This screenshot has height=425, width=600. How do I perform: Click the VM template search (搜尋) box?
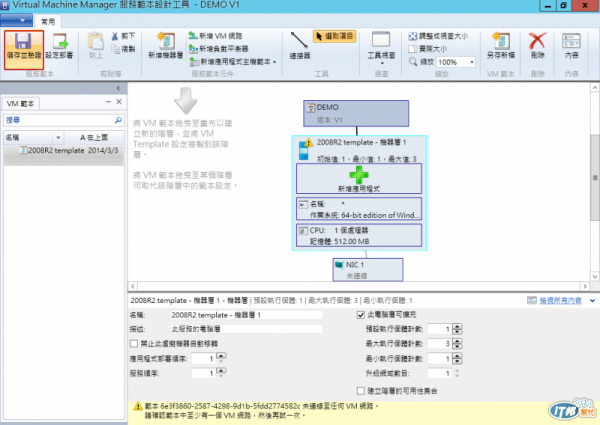59,120
